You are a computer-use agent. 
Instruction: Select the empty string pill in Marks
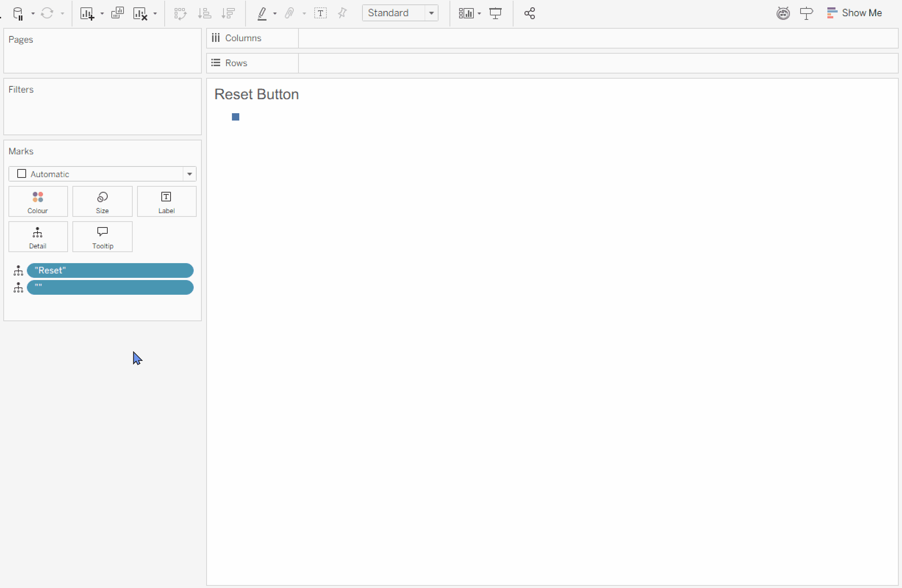point(110,287)
